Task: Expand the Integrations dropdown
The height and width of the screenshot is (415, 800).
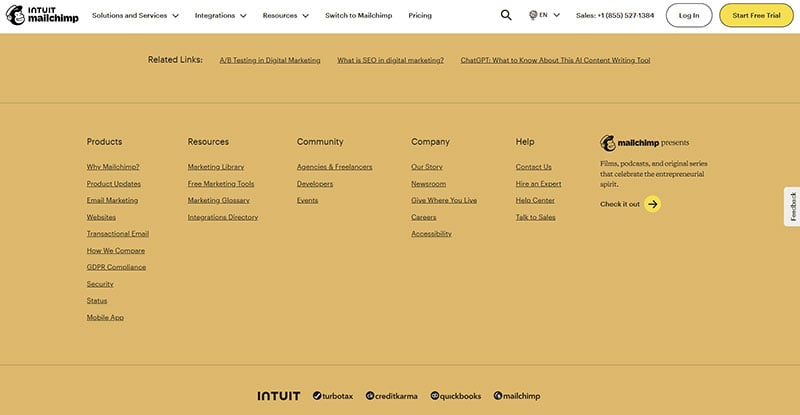Action: click(220, 16)
